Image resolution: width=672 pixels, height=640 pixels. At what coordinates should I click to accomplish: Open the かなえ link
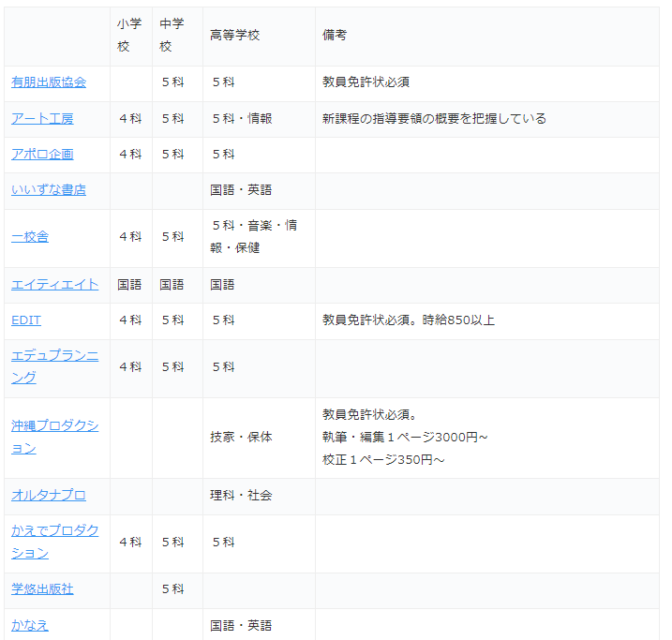tap(30, 626)
